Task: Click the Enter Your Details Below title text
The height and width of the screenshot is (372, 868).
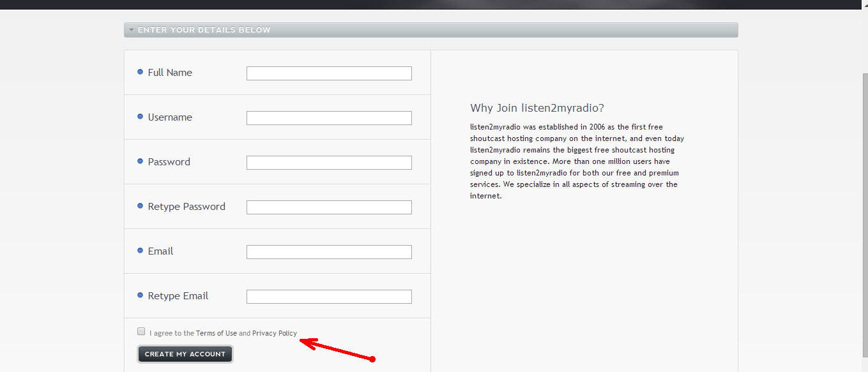Action: [x=204, y=30]
